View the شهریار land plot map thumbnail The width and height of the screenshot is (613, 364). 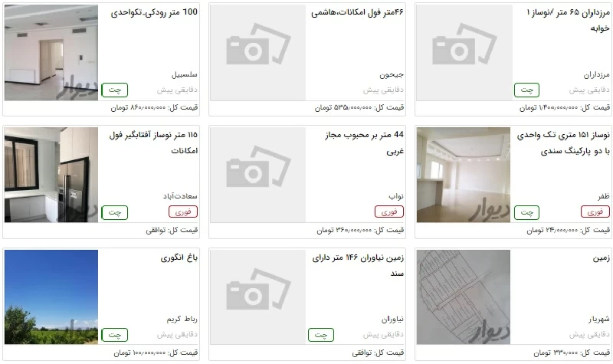pos(464,297)
